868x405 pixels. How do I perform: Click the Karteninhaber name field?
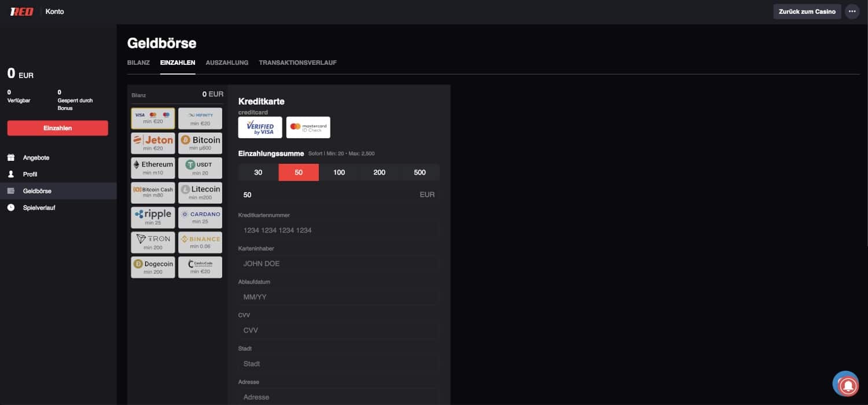(x=339, y=264)
